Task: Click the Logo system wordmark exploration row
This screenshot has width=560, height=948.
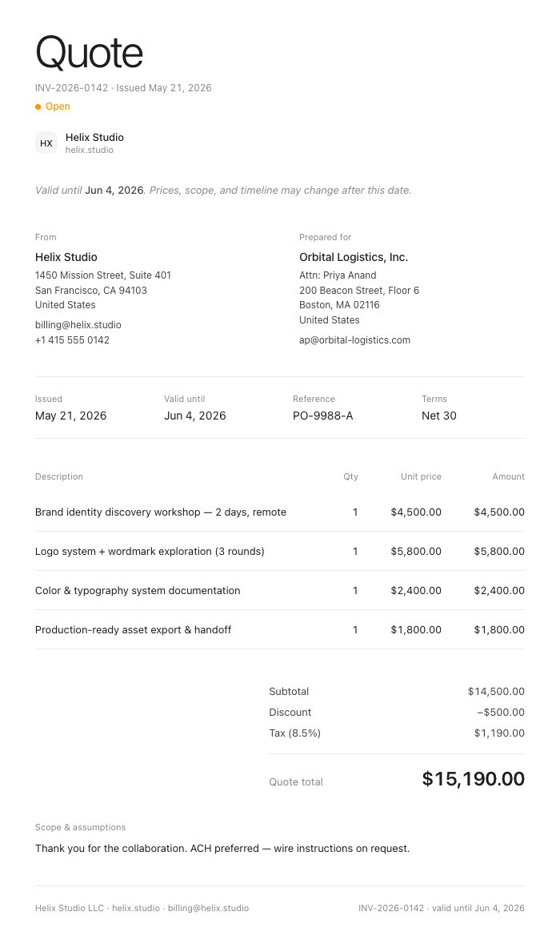Action: [x=280, y=552]
